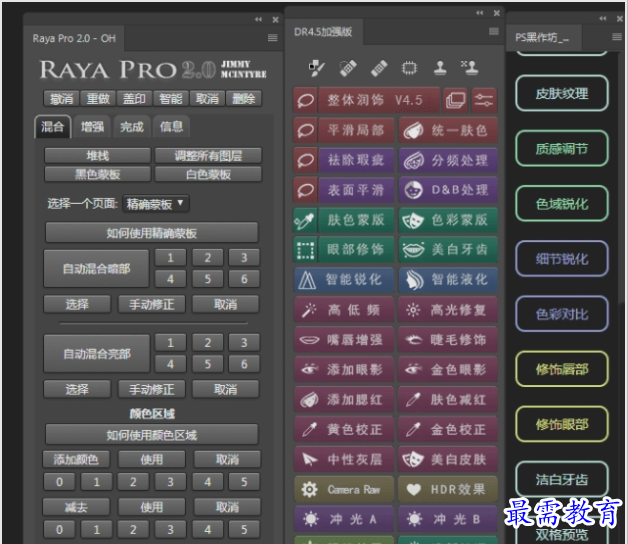Select the DR4.5加强版 panel tab

pyautogui.click(x=323, y=32)
